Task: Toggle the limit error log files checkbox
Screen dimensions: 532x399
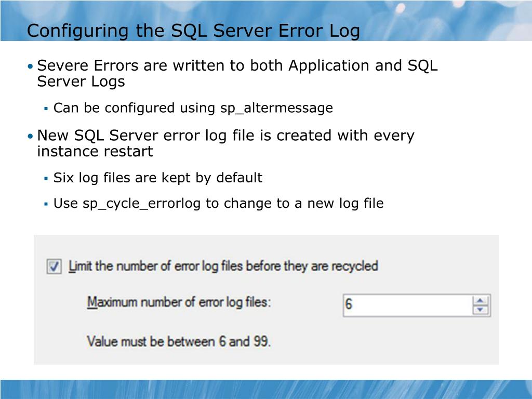Action: [54, 267]
